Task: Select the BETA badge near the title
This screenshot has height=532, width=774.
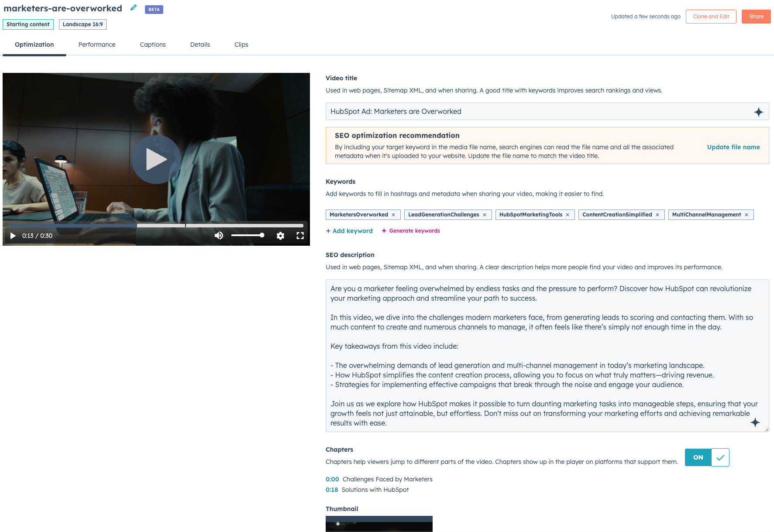Action: (154, 9)
